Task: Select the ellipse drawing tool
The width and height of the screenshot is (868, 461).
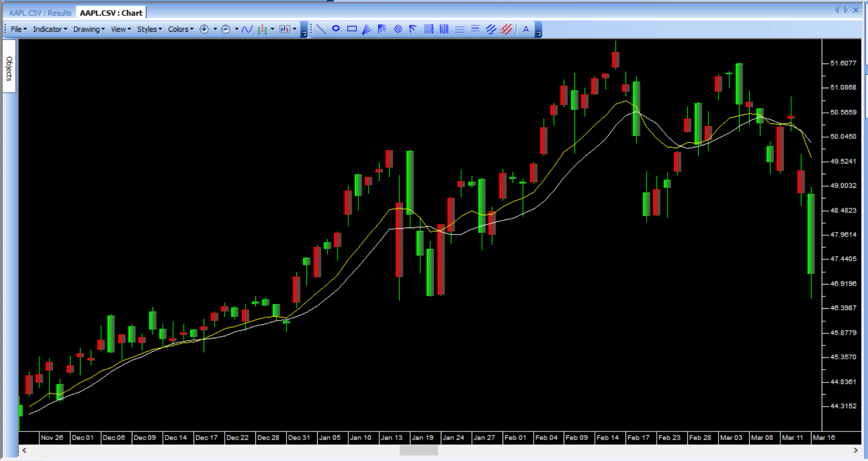Action: coord(336,29)
